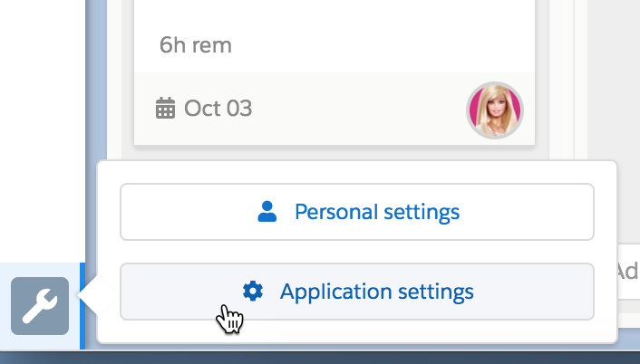Viewport: 640px width, 364px height.
Task: Click the wrench settings icon
Action: pos(40,306)
